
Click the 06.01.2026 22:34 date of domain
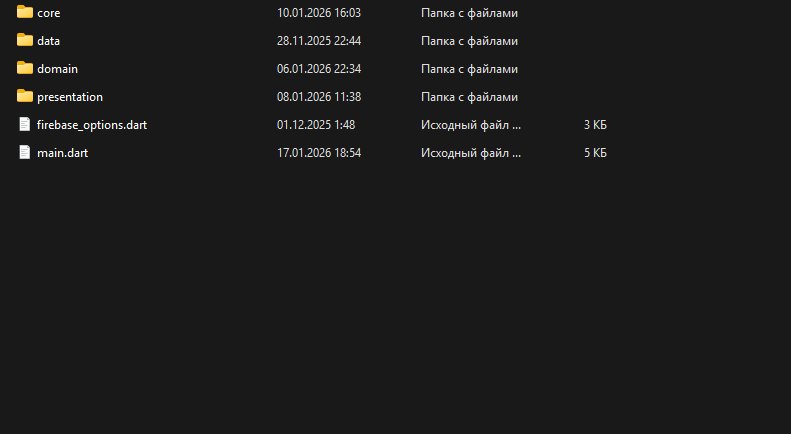pos(319,69)
